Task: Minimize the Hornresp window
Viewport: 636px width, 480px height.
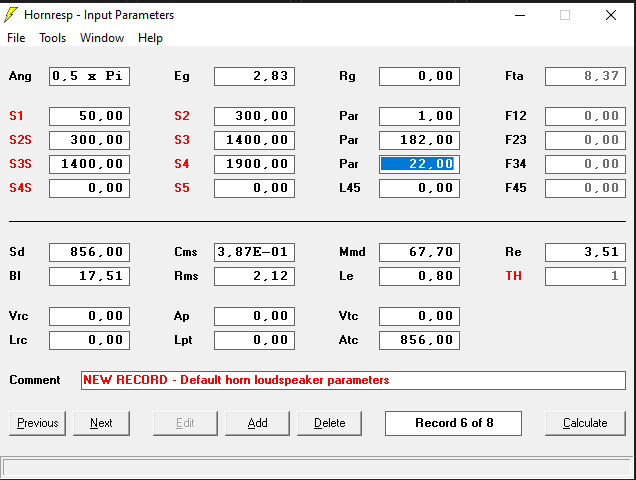Action: (x=520, y=15)
